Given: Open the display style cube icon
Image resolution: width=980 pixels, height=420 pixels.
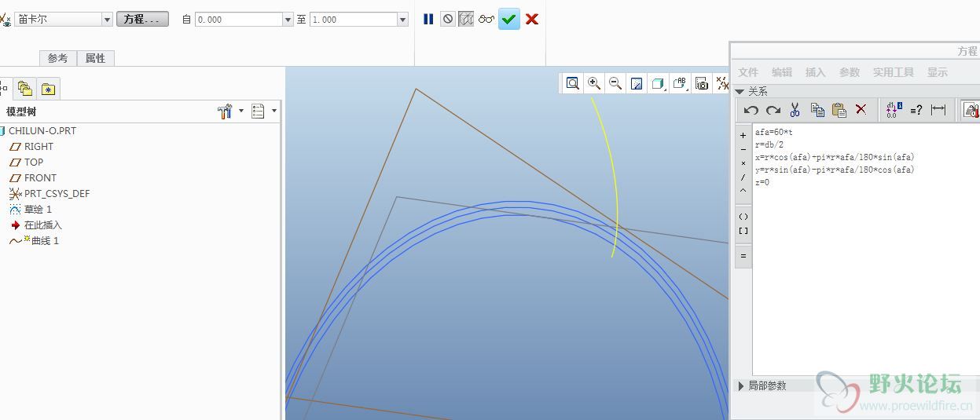Looking at the screenshot, I should (659, 83).
